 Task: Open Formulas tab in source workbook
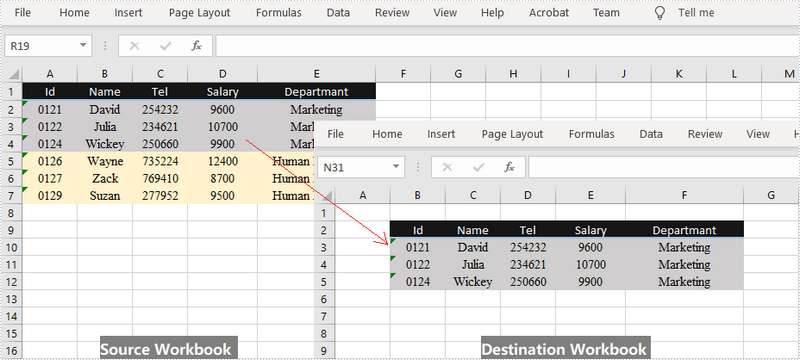[279, 13]
